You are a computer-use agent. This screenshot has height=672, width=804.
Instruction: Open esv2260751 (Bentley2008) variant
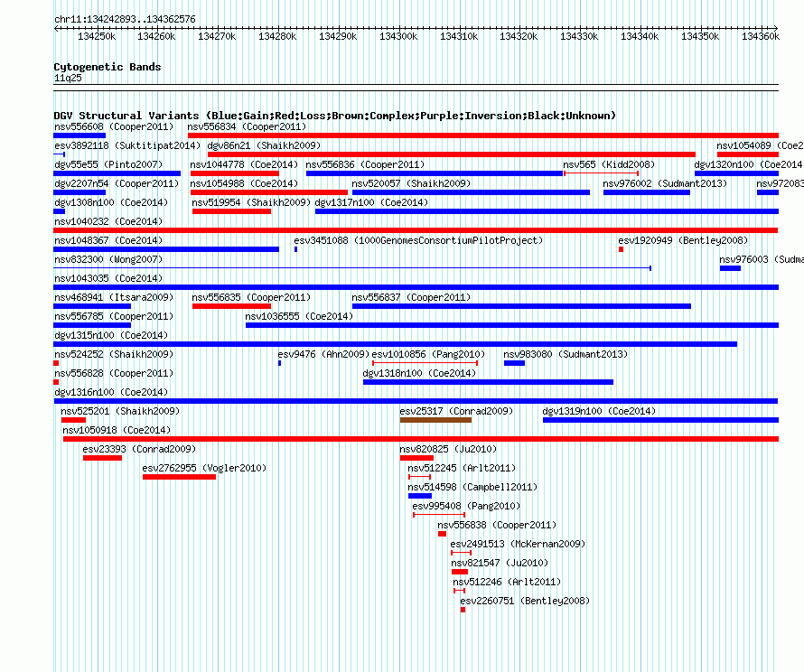pos(525,601)
